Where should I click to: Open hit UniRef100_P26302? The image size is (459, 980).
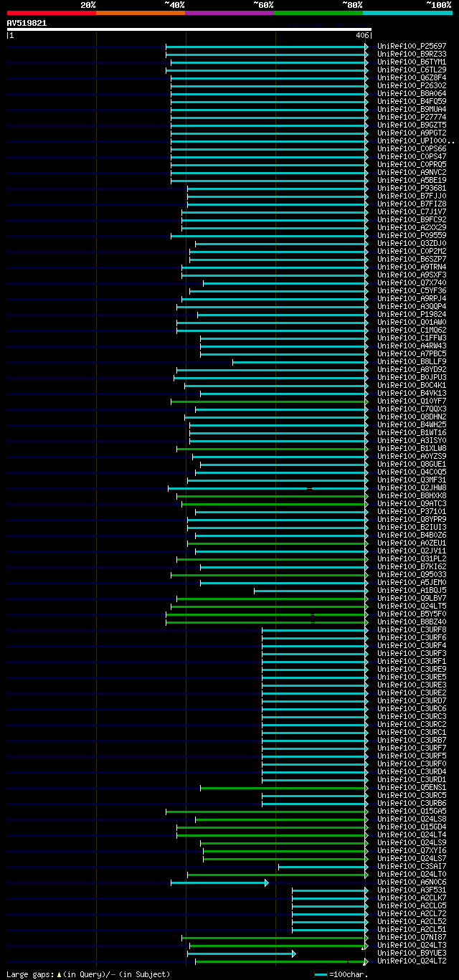click(x=412, y=86)
